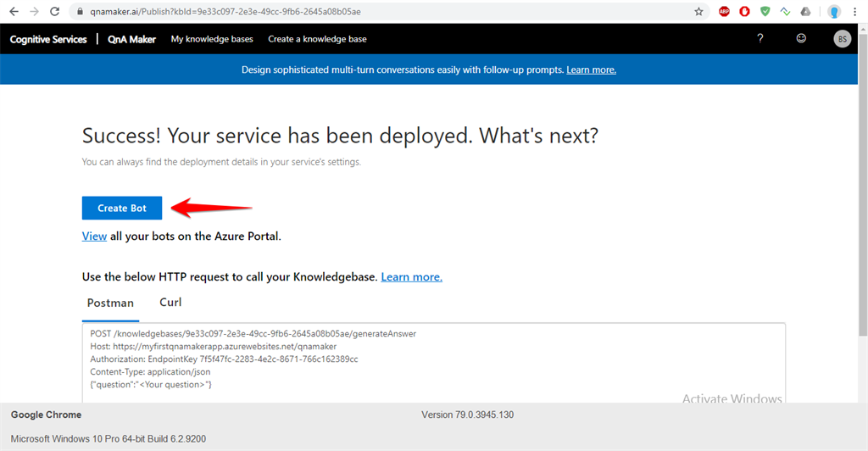Go to Cognitive Services home

(48, 39)
